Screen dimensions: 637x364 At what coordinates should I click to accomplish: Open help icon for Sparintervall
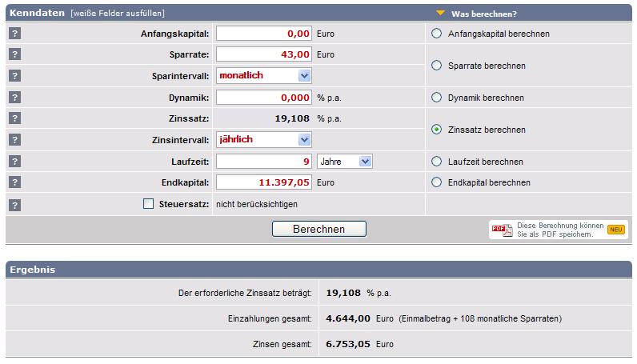14,75
